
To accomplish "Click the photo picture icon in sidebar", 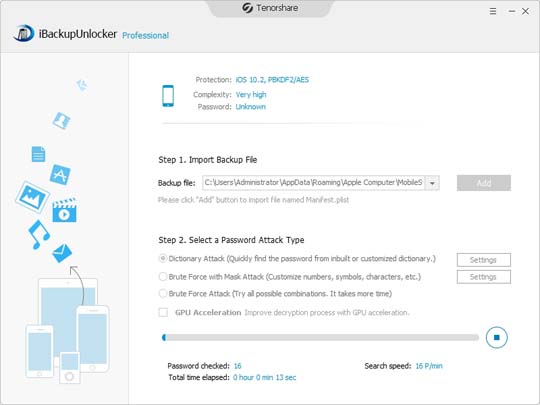I will click(32, 197).
